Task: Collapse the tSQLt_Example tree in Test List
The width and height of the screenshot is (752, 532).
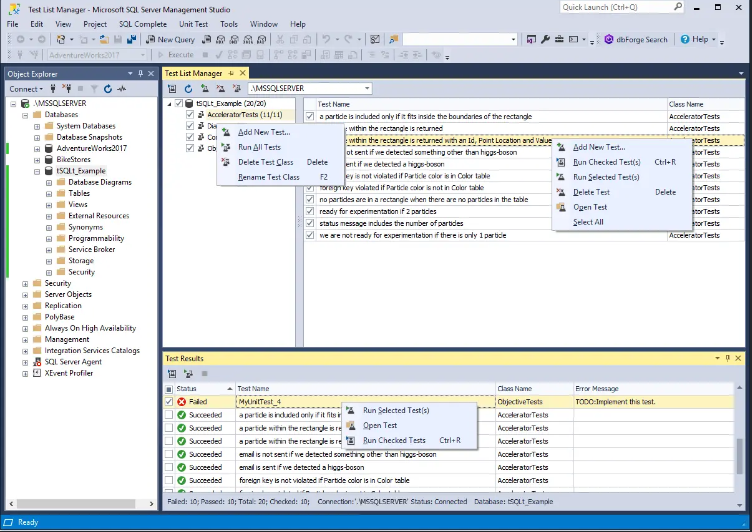Action: [169, 104]
